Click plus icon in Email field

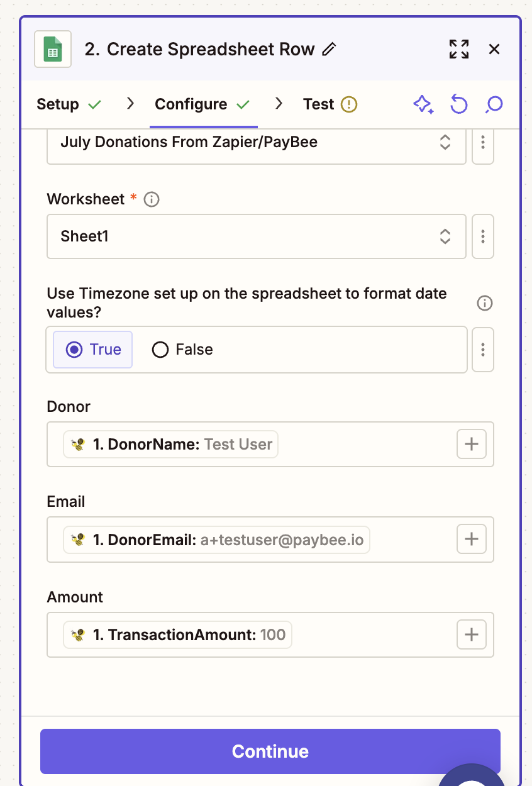click(471, 540)
